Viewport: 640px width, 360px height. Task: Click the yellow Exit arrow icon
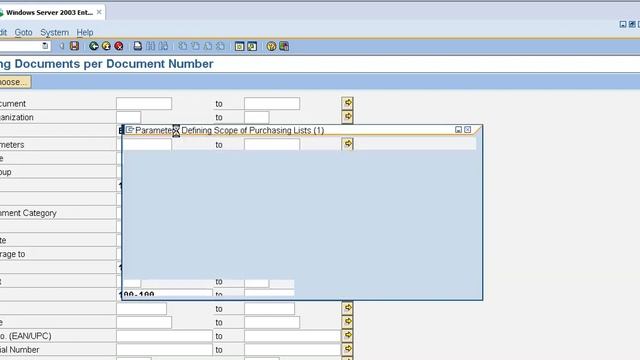[106, 46]
